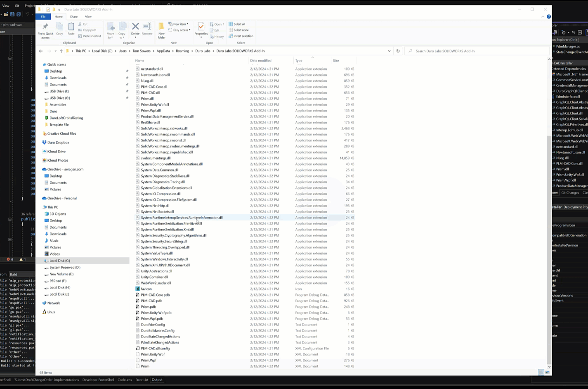Switch to large icons view
The width and height of the screenshot is (588, 389).
pyautogui.click(x=547, y=372)
